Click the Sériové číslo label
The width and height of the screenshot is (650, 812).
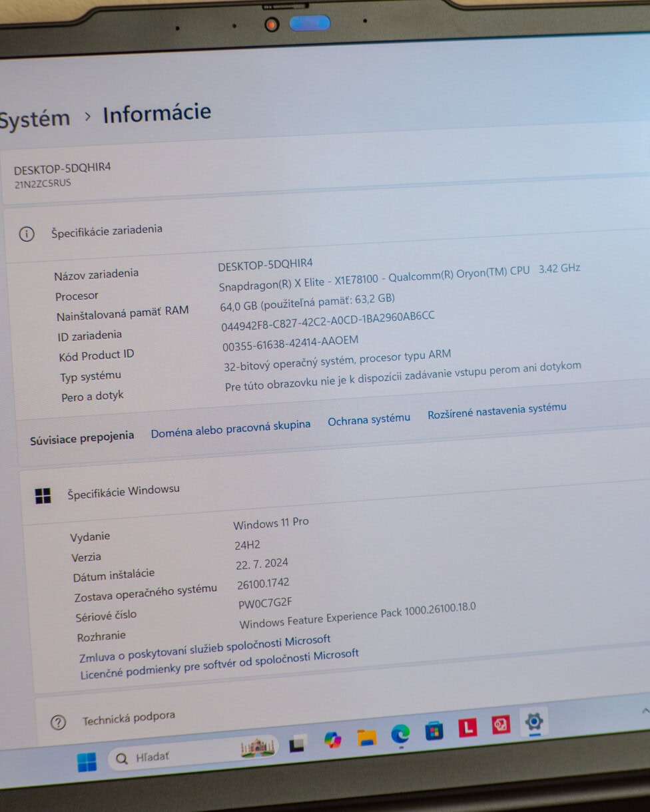point(106,616)
